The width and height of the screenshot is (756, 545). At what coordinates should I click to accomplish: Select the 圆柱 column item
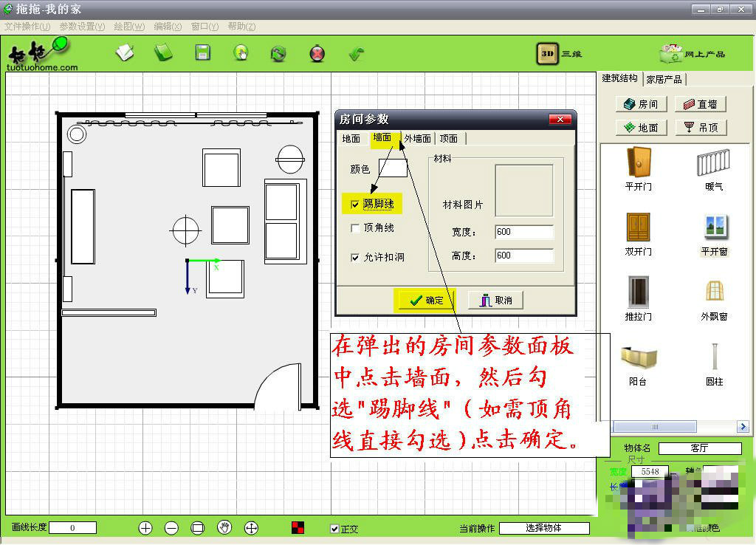(715, 365)
